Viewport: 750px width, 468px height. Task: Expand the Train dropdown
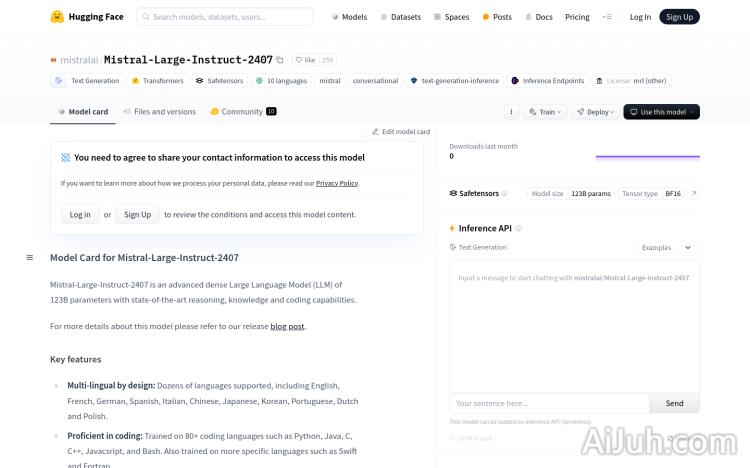click(x=545, y=112)
